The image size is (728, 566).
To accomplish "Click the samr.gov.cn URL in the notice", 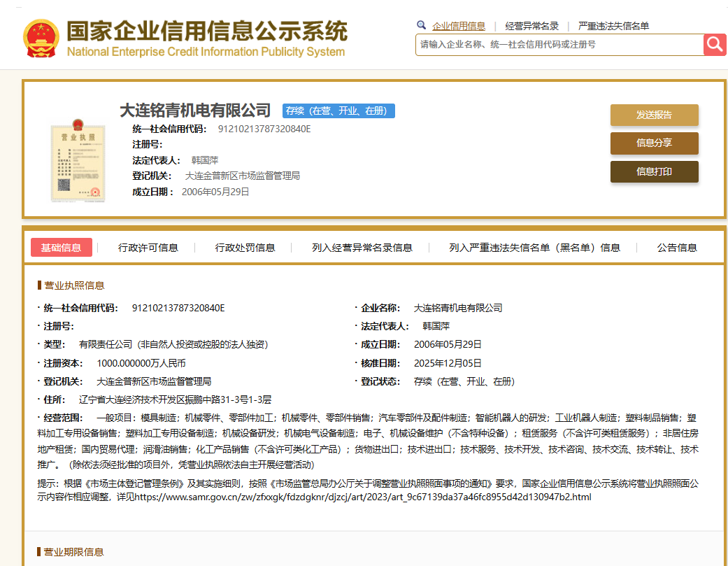I will pos(363,497).
